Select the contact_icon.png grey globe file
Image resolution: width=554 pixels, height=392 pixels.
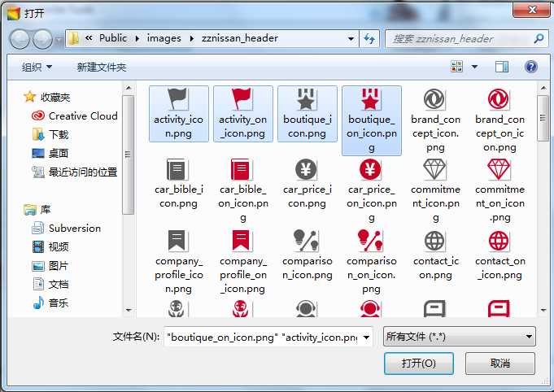pos(435,255)
